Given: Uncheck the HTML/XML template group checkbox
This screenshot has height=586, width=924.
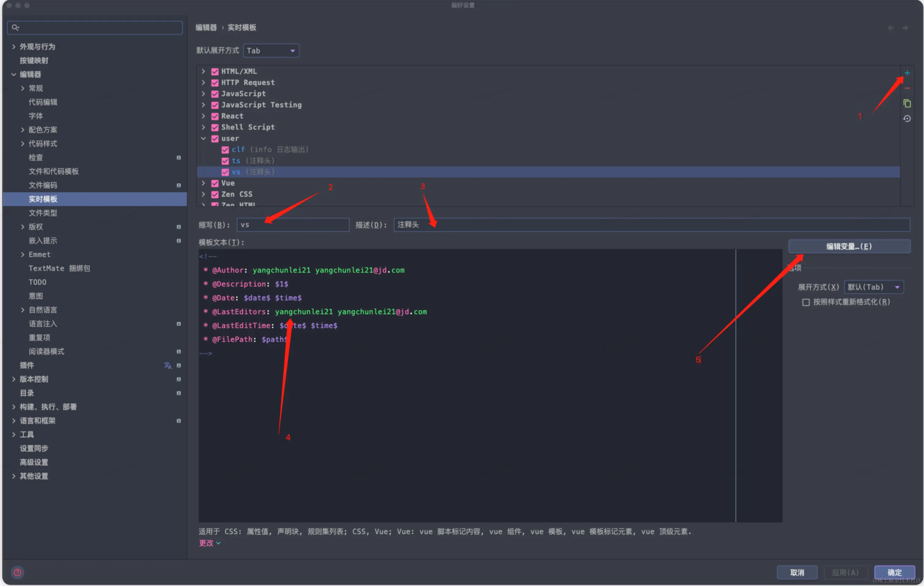Looking at the screenshot, I should click(215, 72).
